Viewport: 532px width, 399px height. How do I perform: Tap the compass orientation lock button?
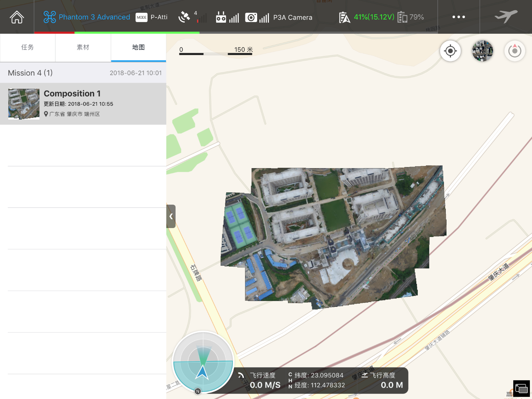(515, 51)
